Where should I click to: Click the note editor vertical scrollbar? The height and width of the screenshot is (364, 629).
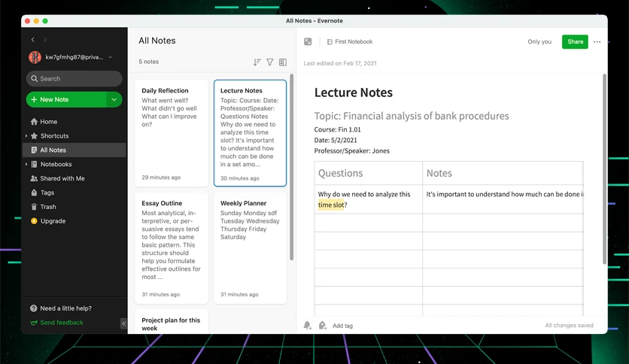604,168
